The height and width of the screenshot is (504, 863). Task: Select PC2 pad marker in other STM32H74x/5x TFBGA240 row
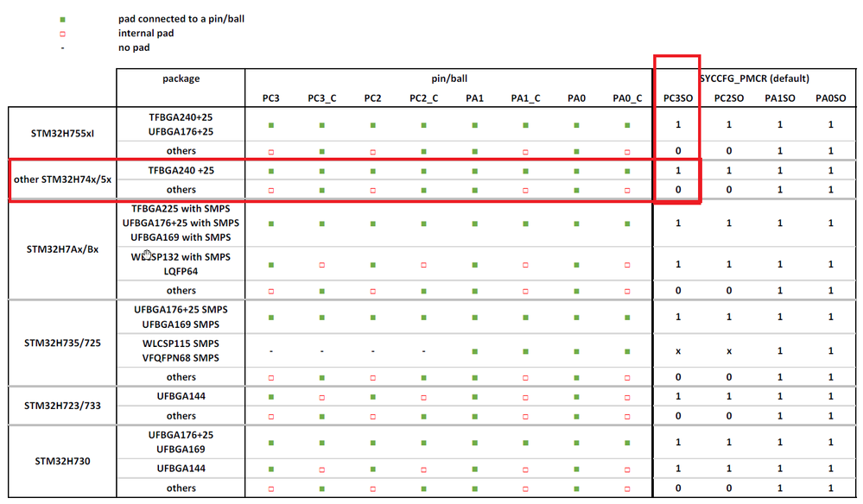[x=372, y=171]
